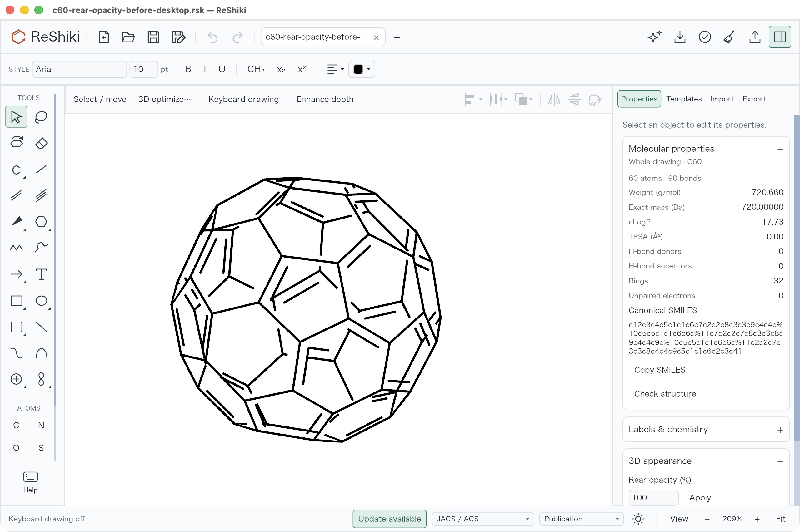Open the JACS / ACS style dropdown
Image resolution: width=800 pixels, height=532 pixels.
[x=482, y=519]
